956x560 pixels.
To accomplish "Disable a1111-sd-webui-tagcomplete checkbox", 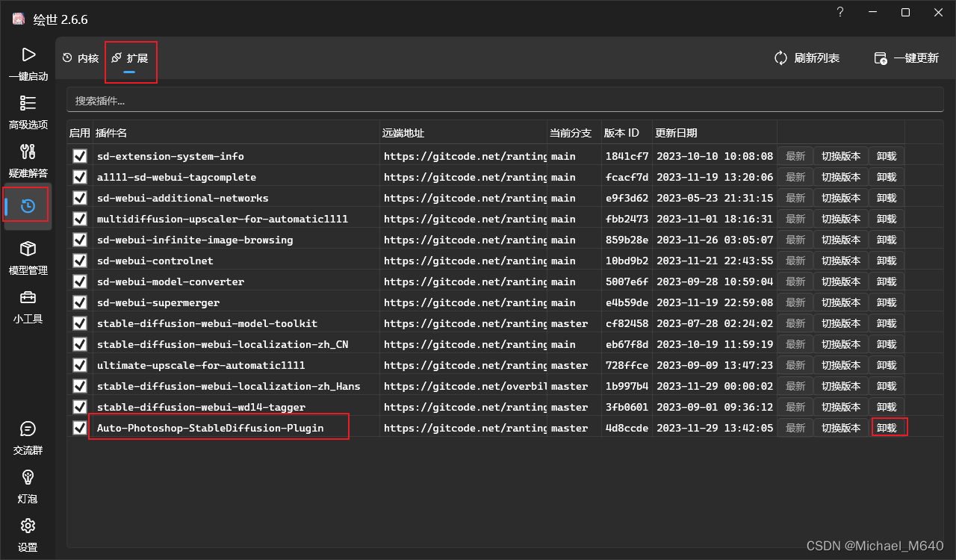I will pos(80,177).
